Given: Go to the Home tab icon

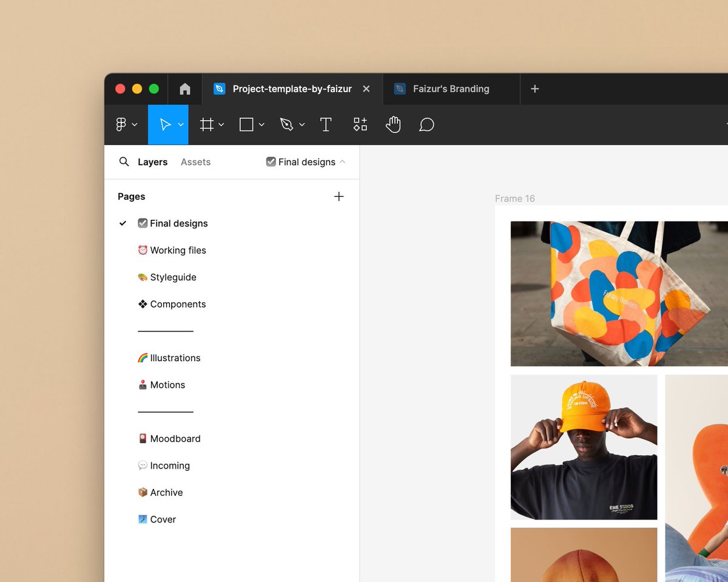Looking at the screenshot, I should [185, 89].
